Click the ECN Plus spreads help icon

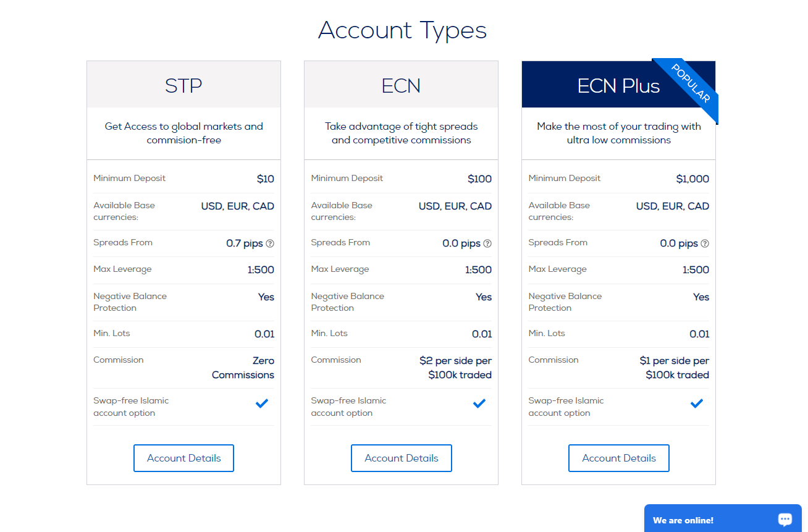point(705,243)
